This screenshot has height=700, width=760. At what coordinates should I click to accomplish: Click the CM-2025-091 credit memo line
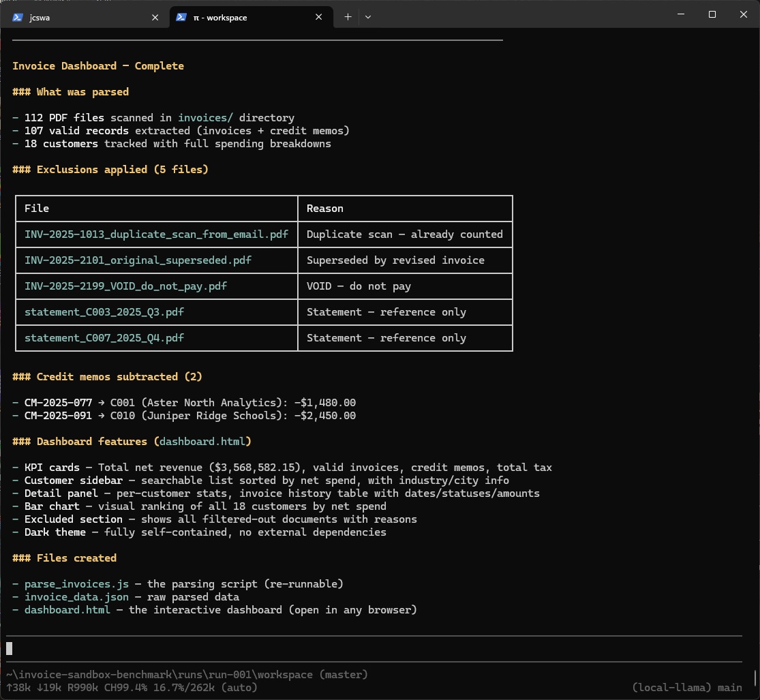click(x=184, y=416)
